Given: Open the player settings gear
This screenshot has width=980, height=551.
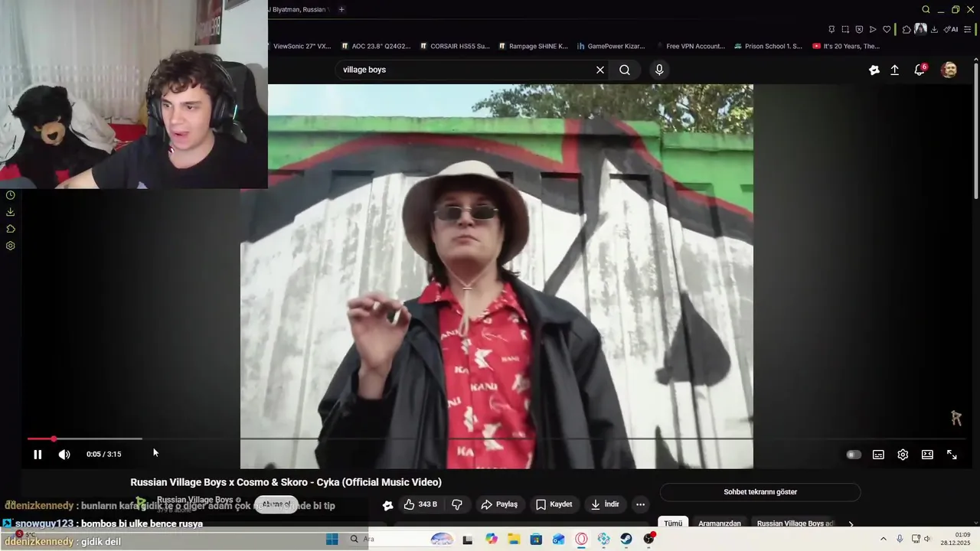Looking at the screenshot, I should click(x=903, y=455).
